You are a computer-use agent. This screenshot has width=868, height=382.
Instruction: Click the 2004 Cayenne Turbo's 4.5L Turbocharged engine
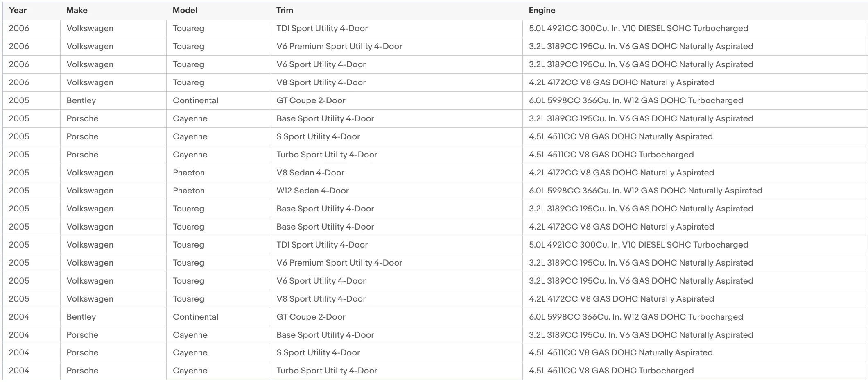[611, 371]
